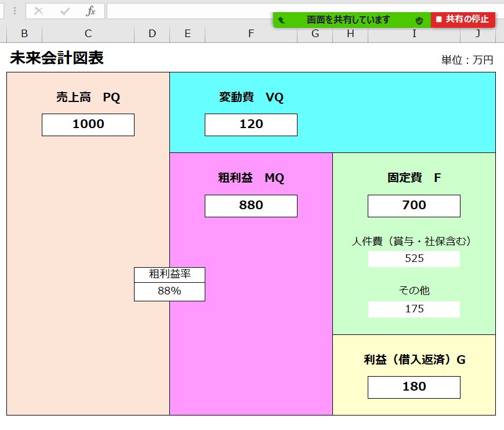The height and width of the screenshot is (430, 504).
Task: Select the 変動費 VQ value cell 120
Action: 251,125
